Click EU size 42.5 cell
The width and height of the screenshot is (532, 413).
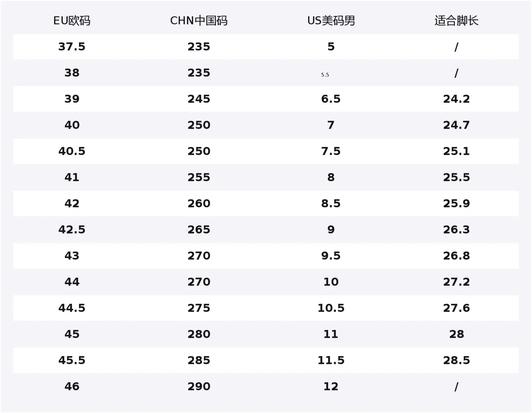pyautogui.click(x=72, y=230)
